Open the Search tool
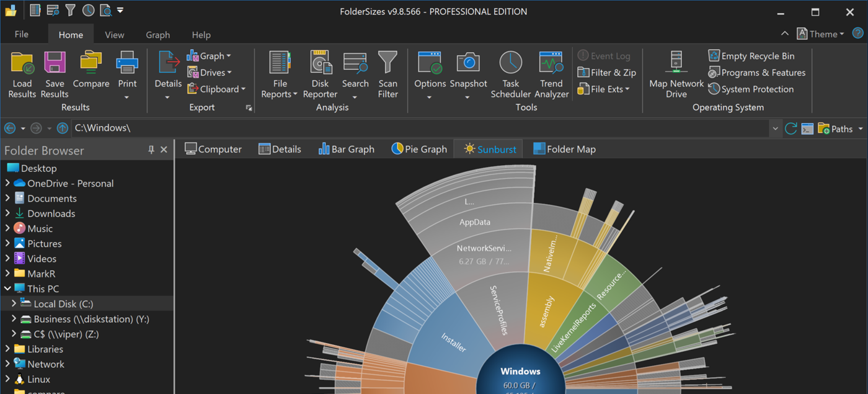 click(x=355, y=74)
